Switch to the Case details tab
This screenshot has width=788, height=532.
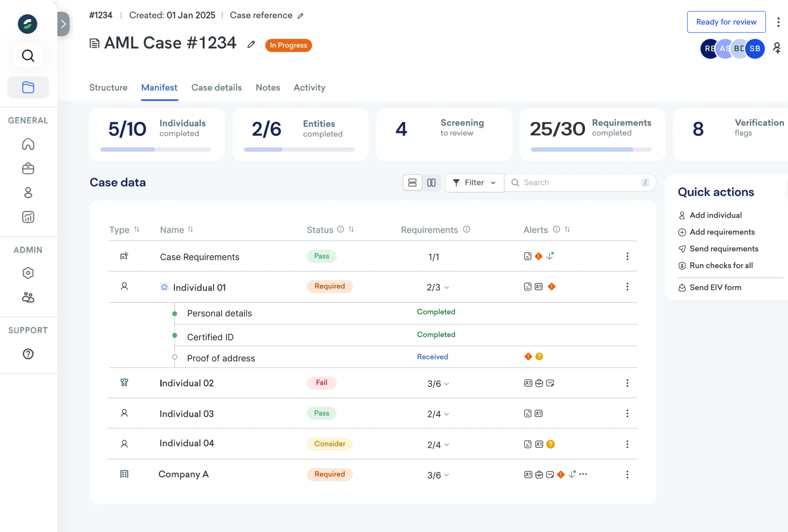coord(216,87)
